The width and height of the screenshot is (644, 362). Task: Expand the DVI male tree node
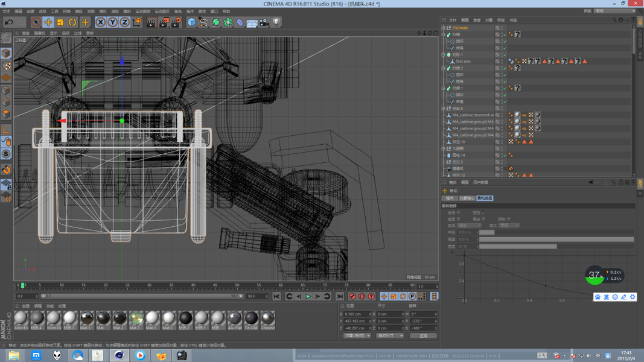click(x=444, y=28)
